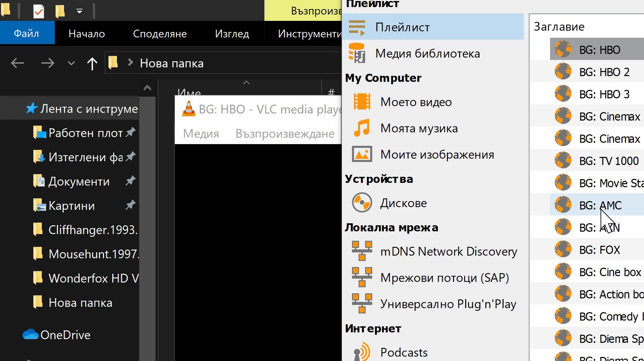Expand the recent locations chevron in Explorer
This screenshot has width=644, height=361.
pyautogui.click(x=71, y=63)
